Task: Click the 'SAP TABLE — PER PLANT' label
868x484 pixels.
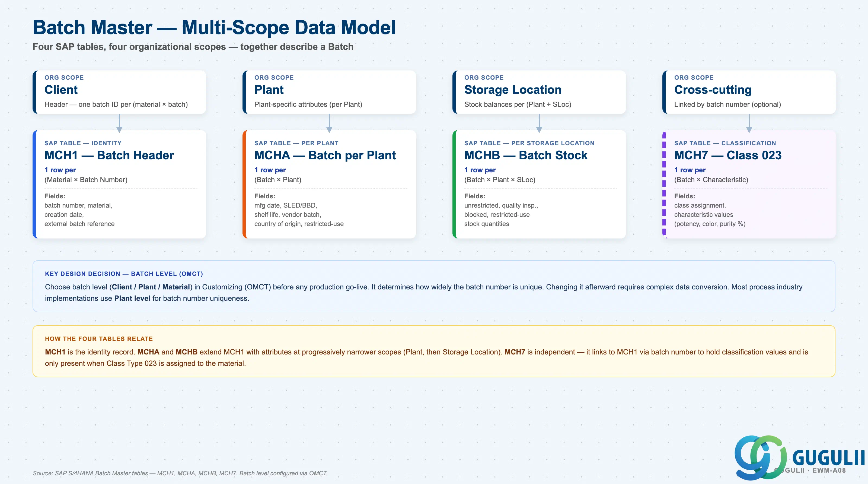Action: coord(296,143)
